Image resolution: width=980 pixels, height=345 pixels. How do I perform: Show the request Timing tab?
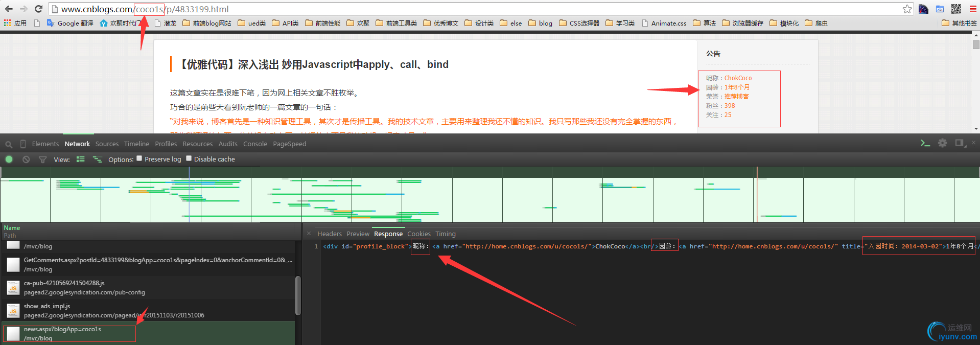coord(446,234)
